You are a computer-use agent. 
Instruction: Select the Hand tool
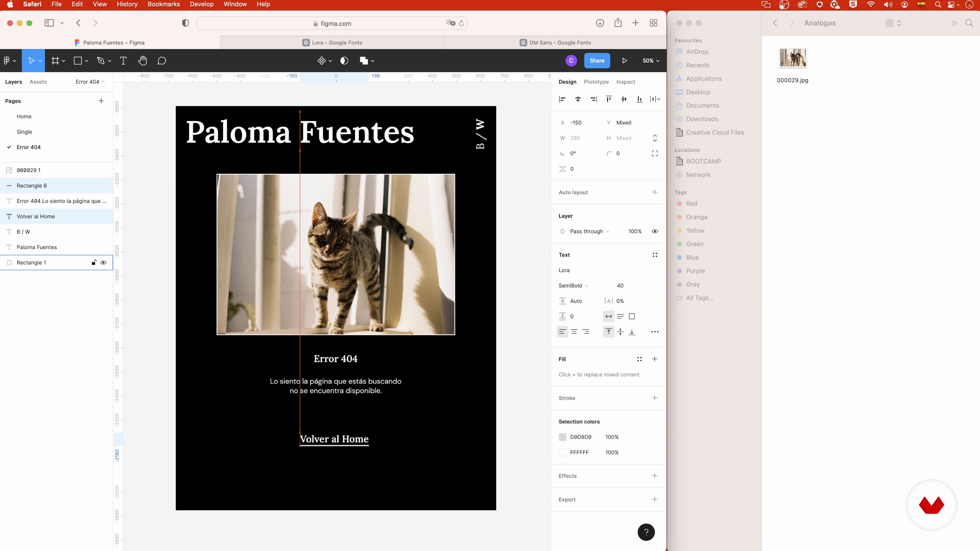pos(143,61)
